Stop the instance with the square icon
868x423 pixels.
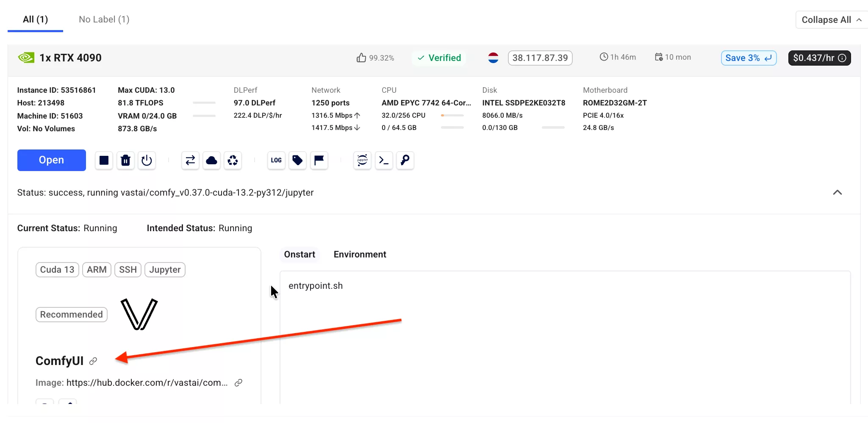coord(104,160)
